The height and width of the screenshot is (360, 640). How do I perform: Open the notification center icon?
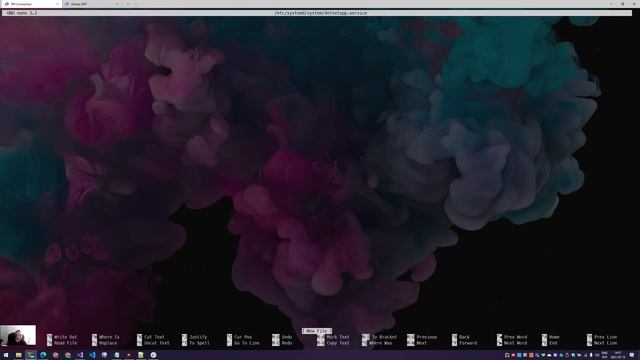632,355
